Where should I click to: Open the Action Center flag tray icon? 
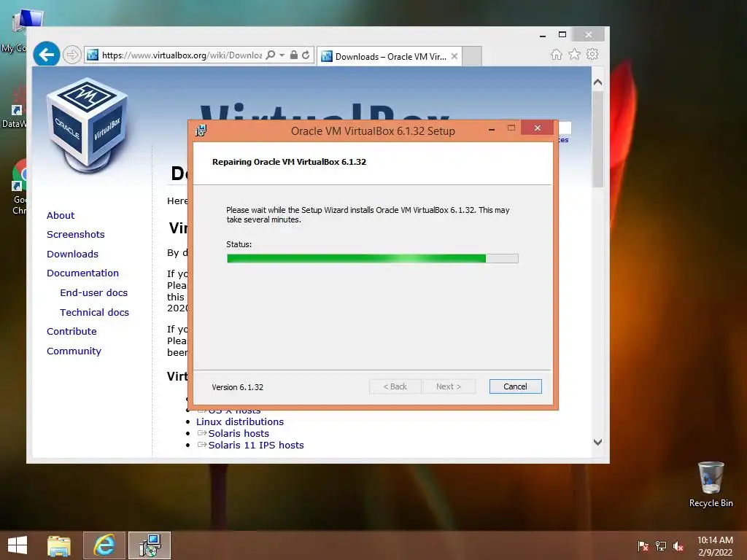(x=643, y=546)
